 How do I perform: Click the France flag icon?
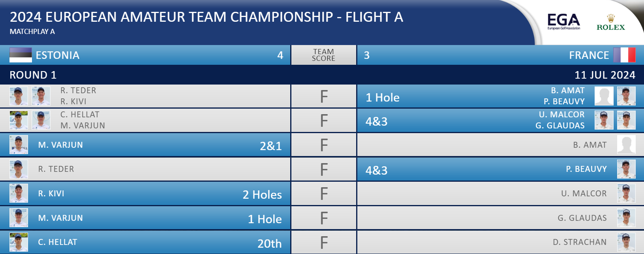point(624,55)
